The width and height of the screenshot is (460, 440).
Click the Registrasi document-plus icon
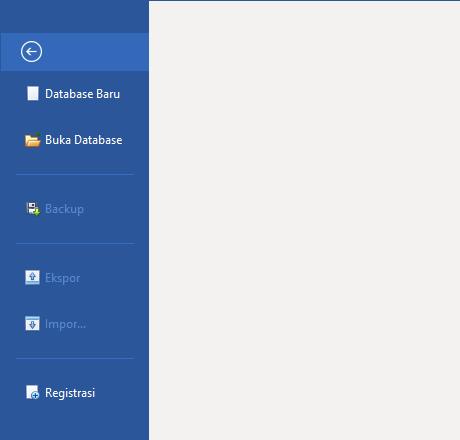[x=33, y=392]
